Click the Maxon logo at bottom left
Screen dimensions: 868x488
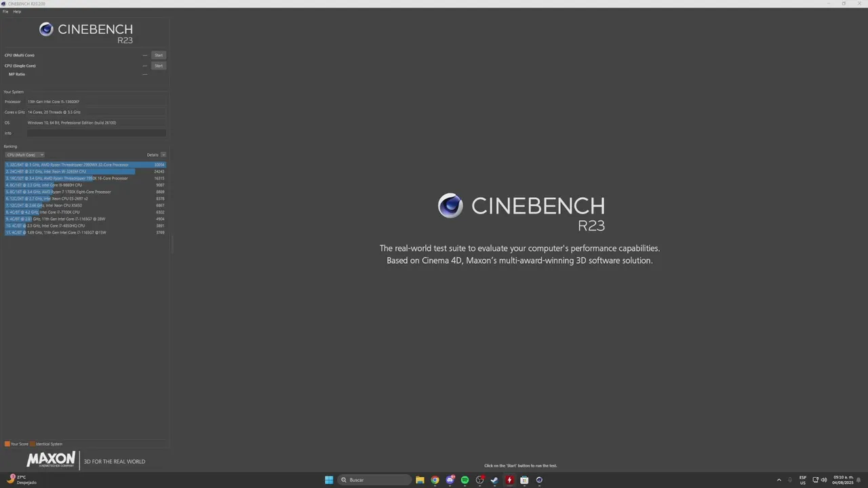click(x=51, y=460)
